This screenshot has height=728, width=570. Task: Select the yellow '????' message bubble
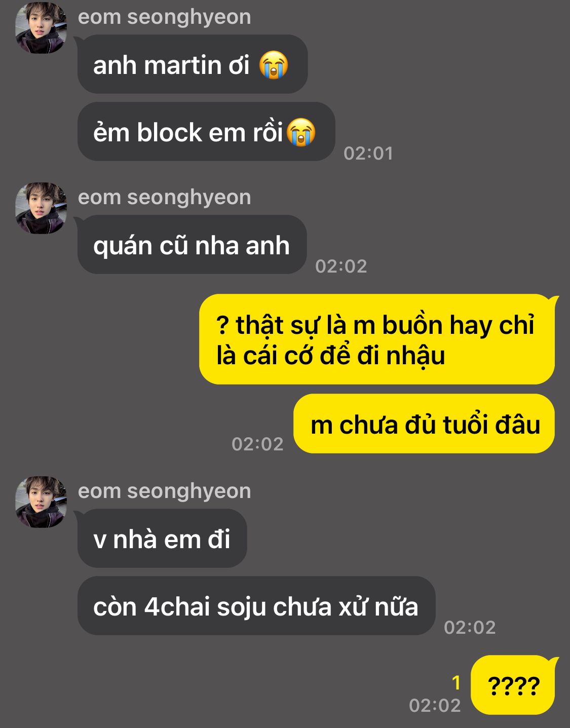513,685
